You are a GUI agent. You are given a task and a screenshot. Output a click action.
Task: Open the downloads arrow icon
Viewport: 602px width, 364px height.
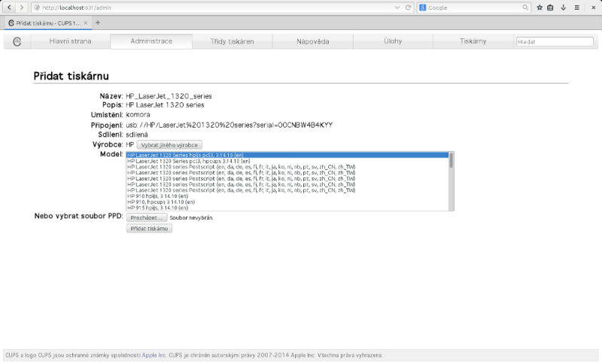coord(563,7)
